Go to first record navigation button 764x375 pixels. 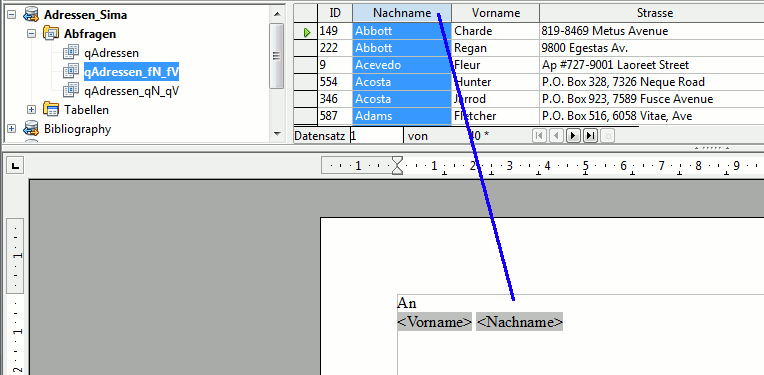pos(539,135)
